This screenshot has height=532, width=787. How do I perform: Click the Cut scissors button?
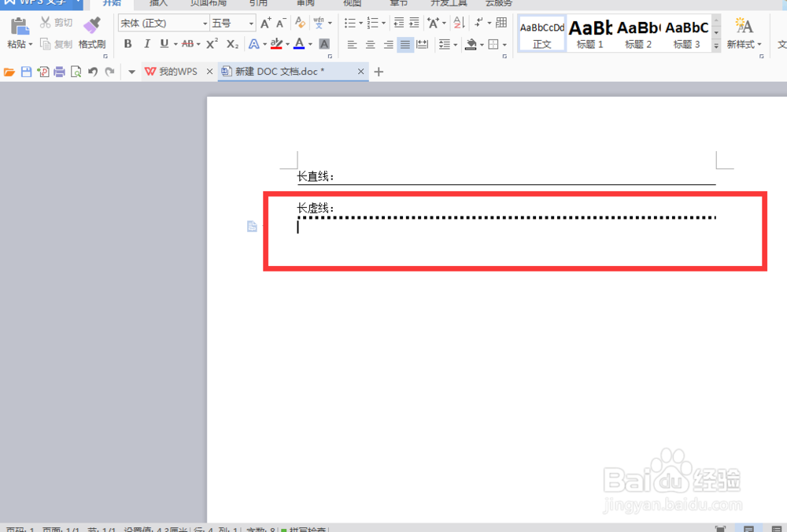coord(56,23)
